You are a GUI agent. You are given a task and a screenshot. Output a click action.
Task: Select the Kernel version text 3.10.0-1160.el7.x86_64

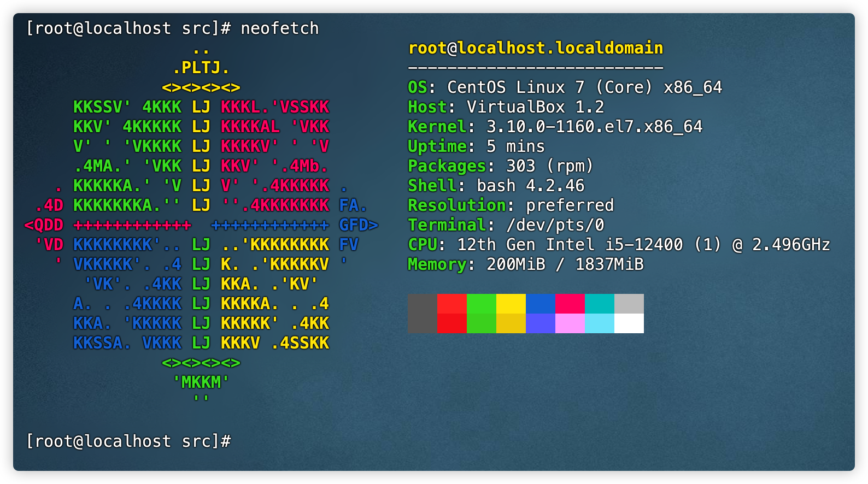(594, 127)
